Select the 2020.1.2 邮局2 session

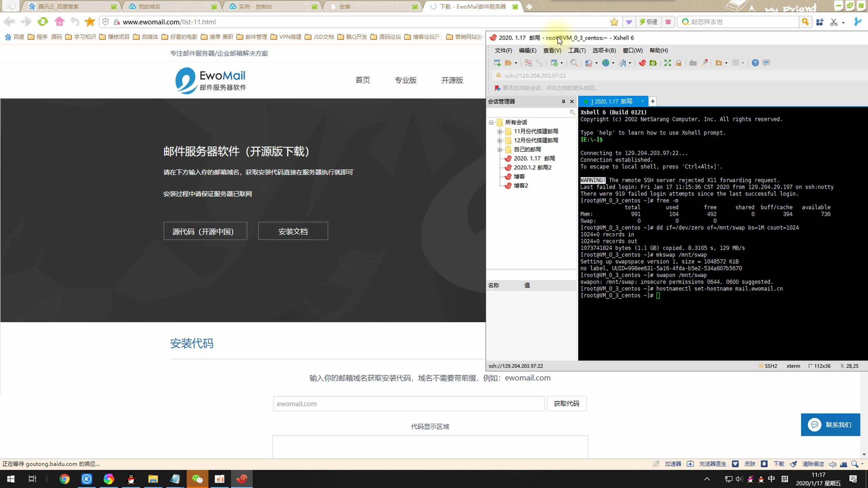pos(532,167)
